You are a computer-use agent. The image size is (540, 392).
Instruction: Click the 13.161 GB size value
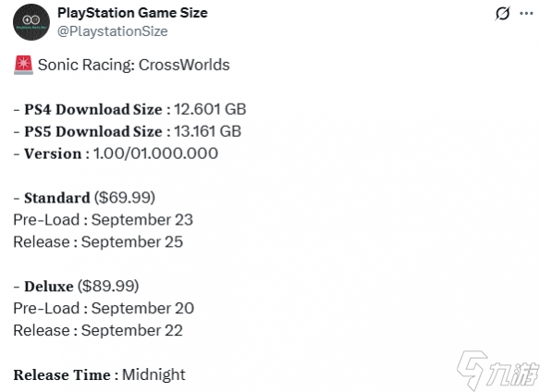[x=208, y=131]
